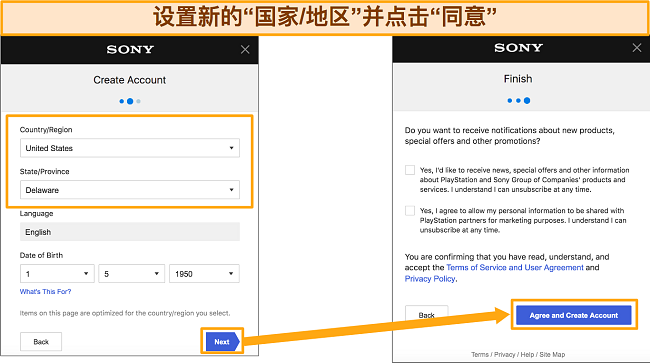
Task: Click the Terms footer link
Action: click(x=480, y=354)
